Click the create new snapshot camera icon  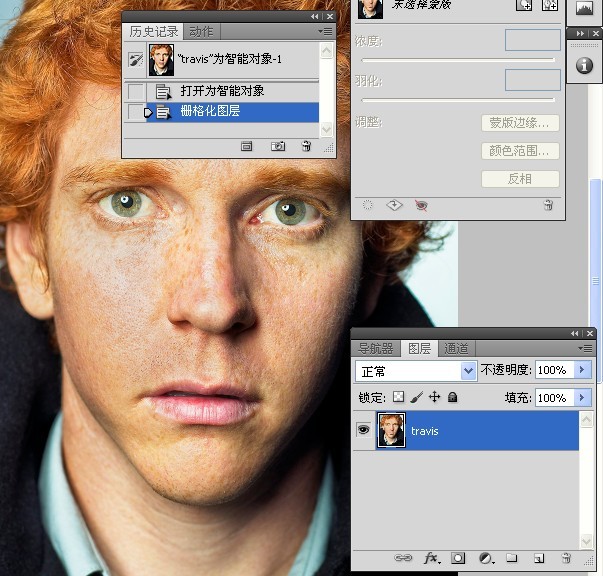click(278, 146)
